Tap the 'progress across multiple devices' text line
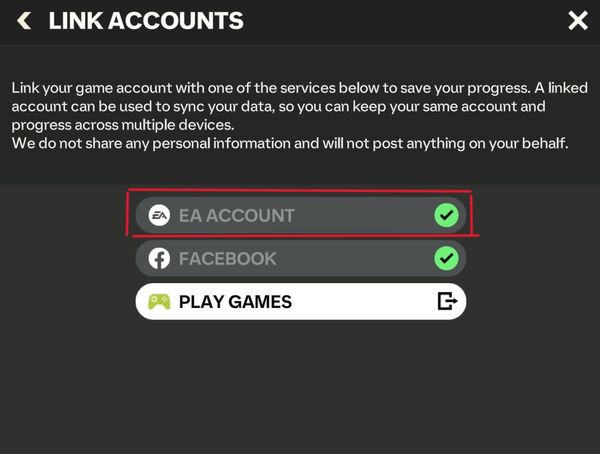The image size is (600, 454). tap(123, 125)
